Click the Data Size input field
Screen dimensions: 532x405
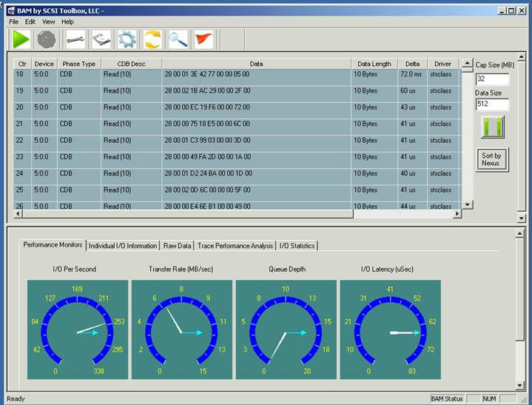(491, 104)
